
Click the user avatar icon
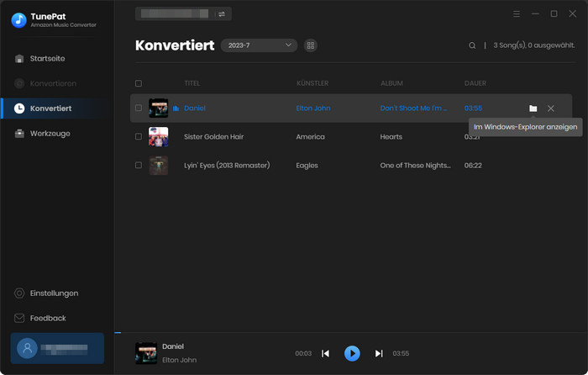coord(27,348)
